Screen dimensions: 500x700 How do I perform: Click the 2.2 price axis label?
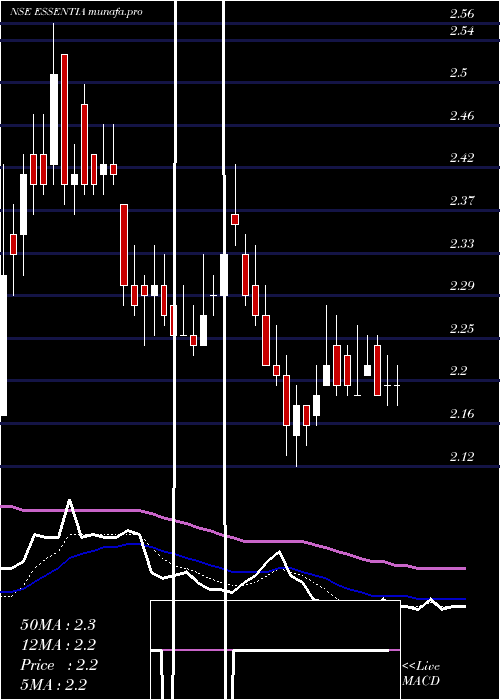(x=459, y=371)
